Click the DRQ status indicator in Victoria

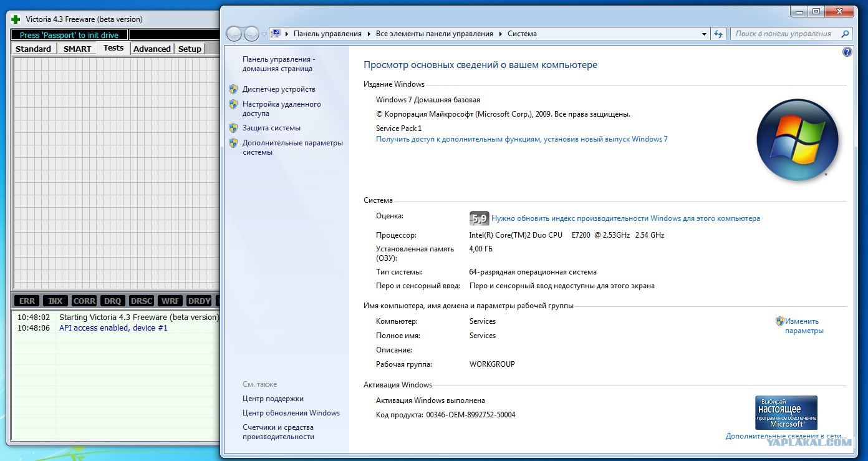coord(113,301)
